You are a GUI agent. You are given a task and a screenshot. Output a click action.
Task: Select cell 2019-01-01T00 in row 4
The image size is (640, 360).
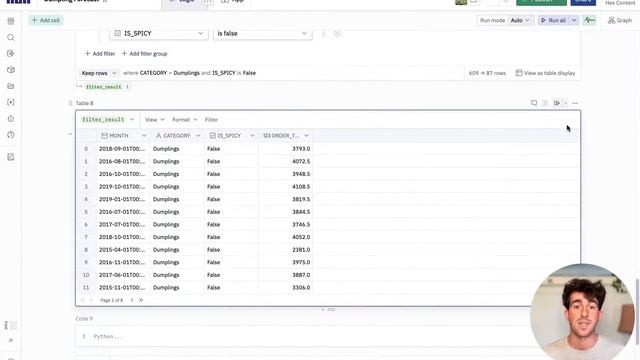123,200
